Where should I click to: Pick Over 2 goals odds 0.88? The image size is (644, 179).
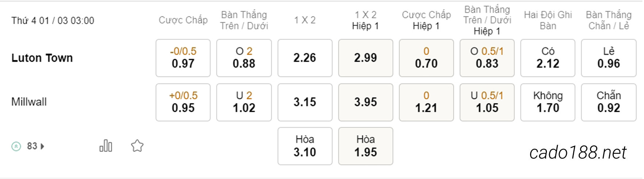tap(244, 58)
